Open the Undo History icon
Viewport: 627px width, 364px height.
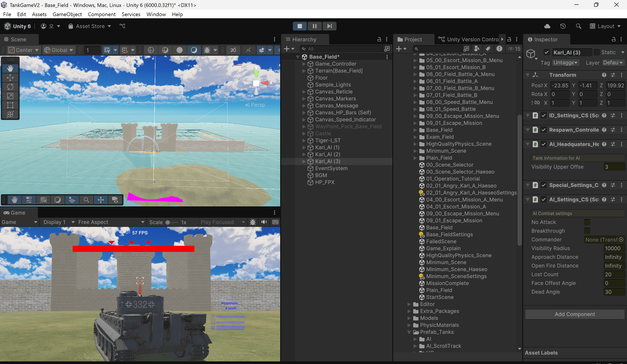coord(563,26)
